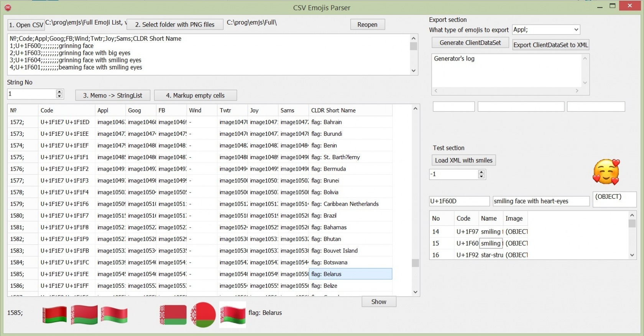644x336 pixels.
Task: Click Export ClientDataSet to XML
Action: [550, 45]
